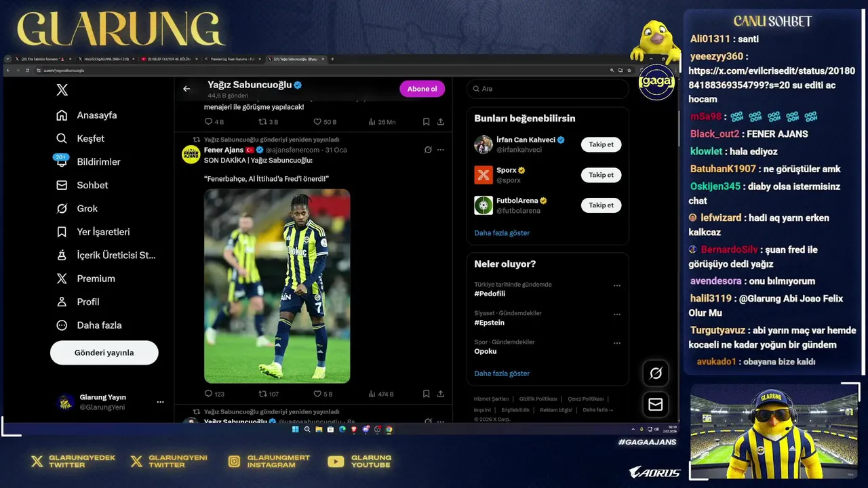Open Profil page
This screenshot has width=868, height=488.
(78, 302)
